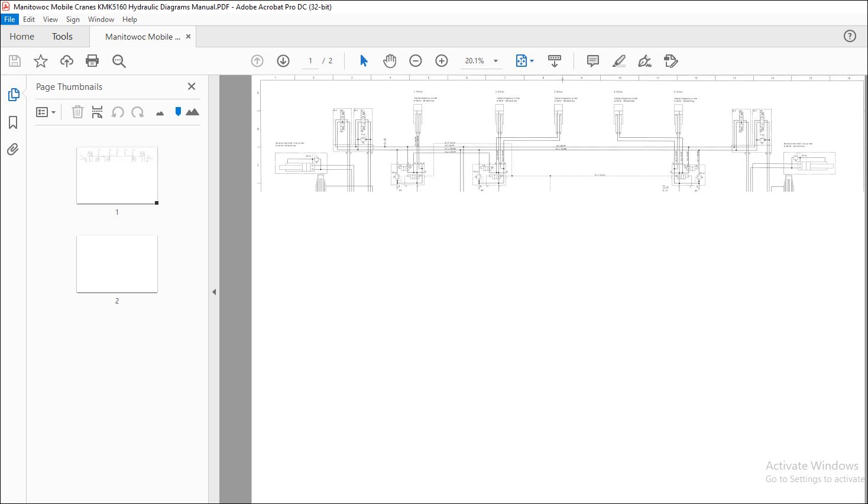Zoom in with plus button
This screenshot has width=868, height=504.
click(442, 61)
